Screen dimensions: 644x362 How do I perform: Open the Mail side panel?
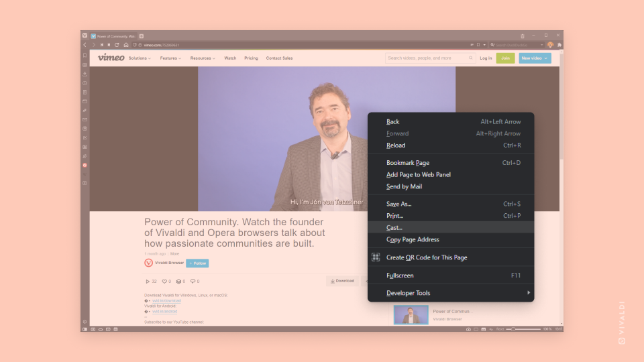point(85,119)
